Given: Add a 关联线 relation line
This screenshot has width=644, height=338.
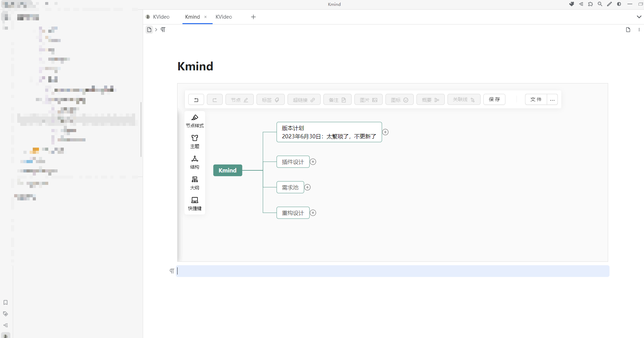Looking at the screenshot, I should (x=464, y=100).
